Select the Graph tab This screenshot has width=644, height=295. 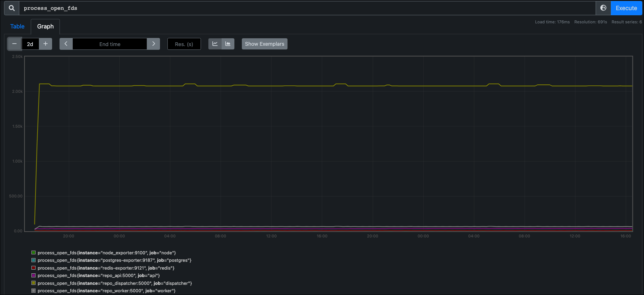coord(45,26)
